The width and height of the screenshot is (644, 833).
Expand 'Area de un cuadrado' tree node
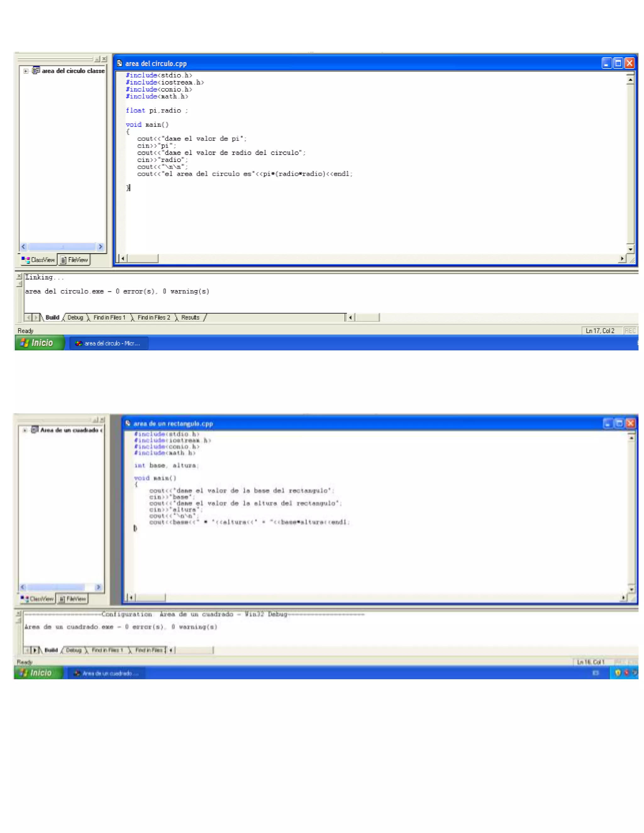[x=25, y=430]
